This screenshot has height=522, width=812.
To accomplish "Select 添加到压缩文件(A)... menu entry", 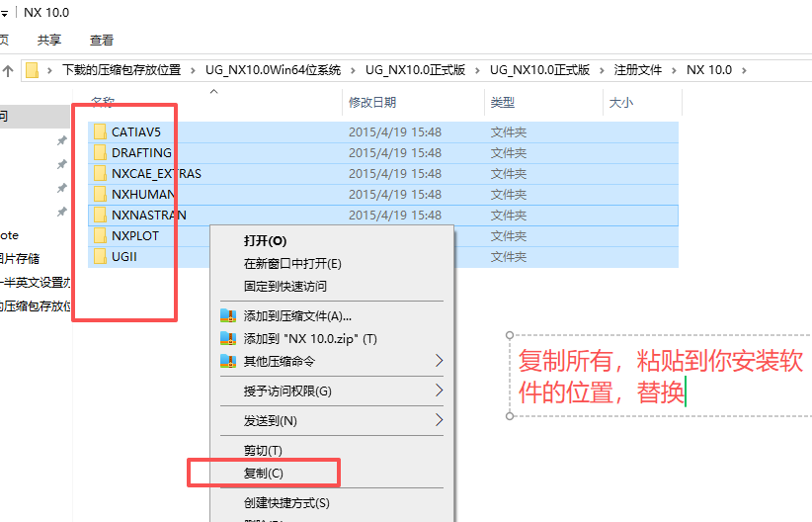I will point(332,316).
